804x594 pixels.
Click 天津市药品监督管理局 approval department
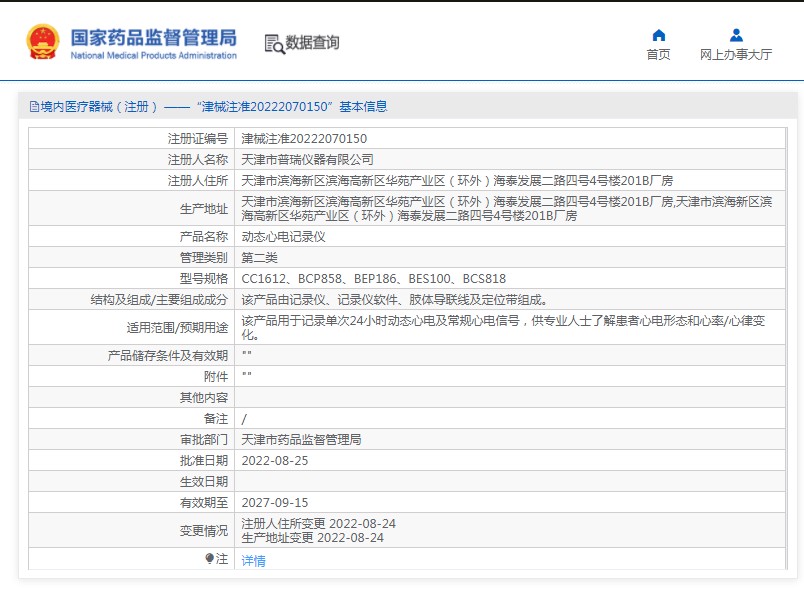pos(301,440)
